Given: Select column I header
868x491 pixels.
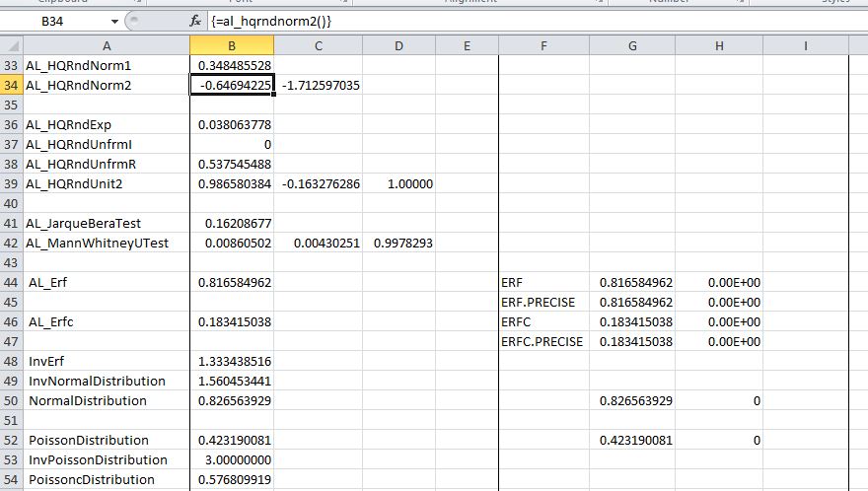Looking at the screenshot, I should 806,45.
